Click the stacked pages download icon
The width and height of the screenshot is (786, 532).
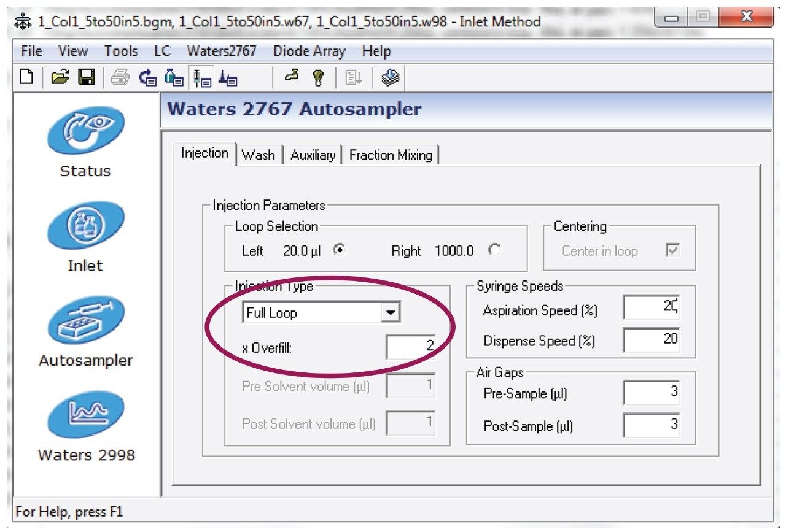pyautogui.click(x=390, y=77)
